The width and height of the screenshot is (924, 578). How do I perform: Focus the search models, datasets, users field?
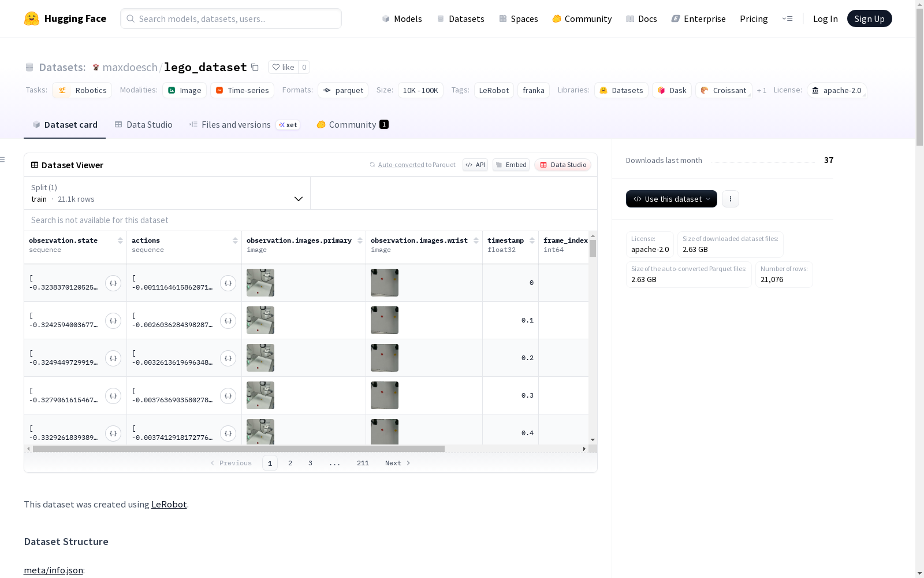[x=231, y=18]
